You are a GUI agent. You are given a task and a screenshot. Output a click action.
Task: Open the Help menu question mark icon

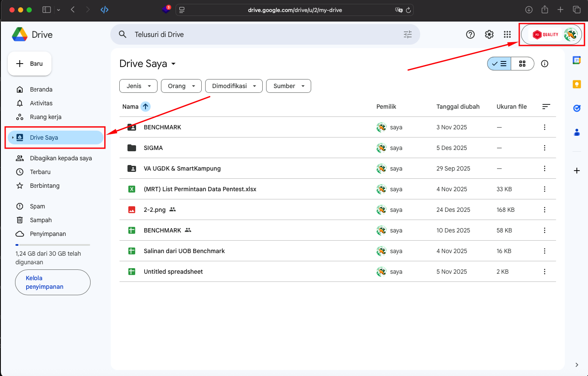(470, 34)
